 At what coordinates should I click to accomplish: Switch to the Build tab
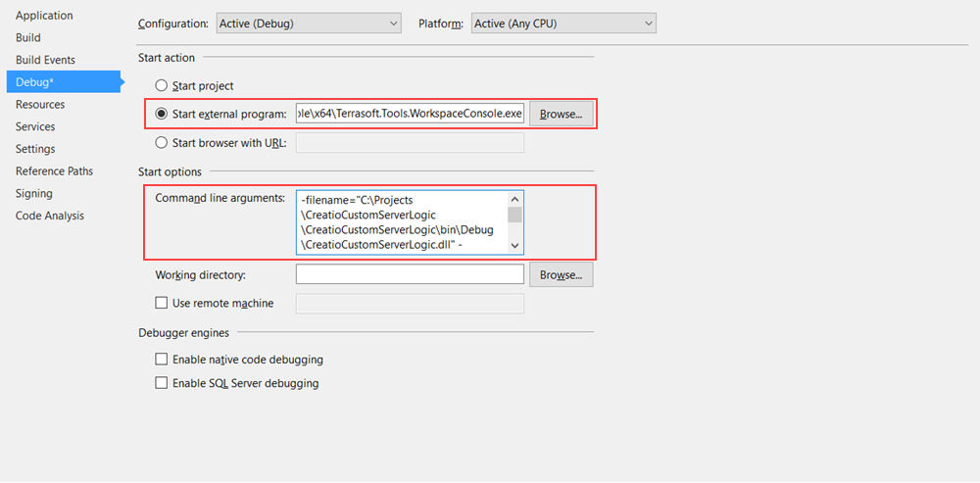point(28,37)
